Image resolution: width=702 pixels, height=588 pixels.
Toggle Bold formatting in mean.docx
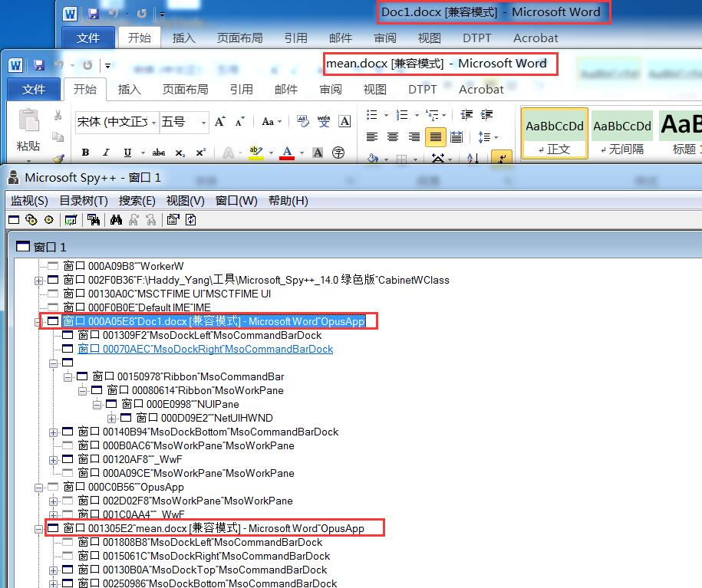coord(85,153)
